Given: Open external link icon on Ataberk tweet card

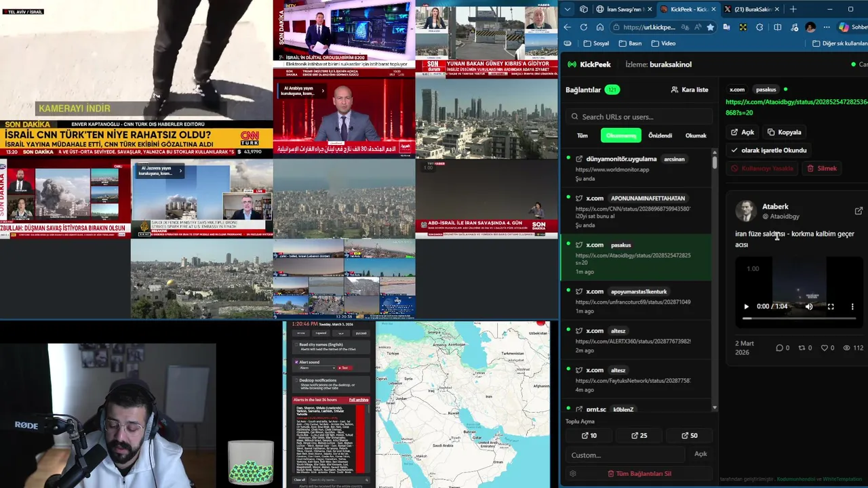Looking at the screenshot, I should [x=859, y=211].
